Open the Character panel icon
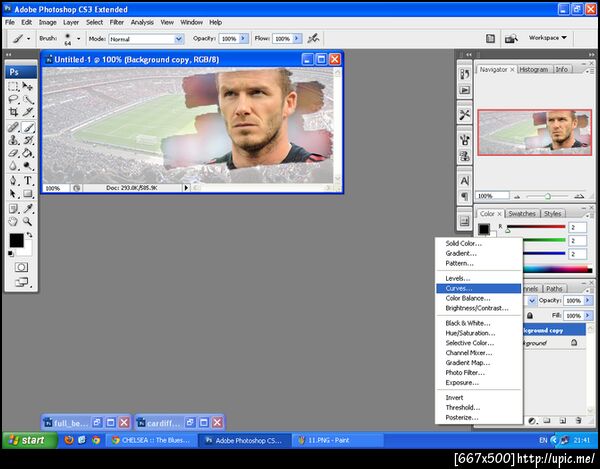Screen dimensions: 600x469 (x=465, y=181)
